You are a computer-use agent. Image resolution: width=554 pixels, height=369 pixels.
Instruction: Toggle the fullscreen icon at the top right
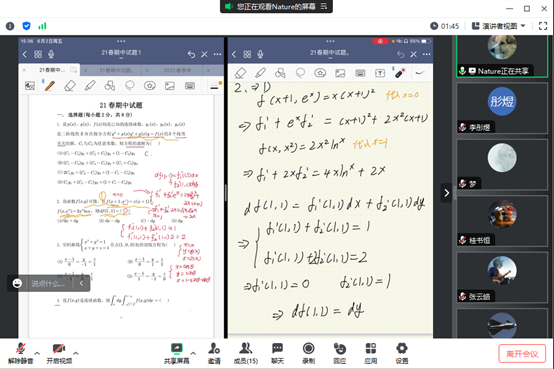pyautogui.click(x=543, y=26)
